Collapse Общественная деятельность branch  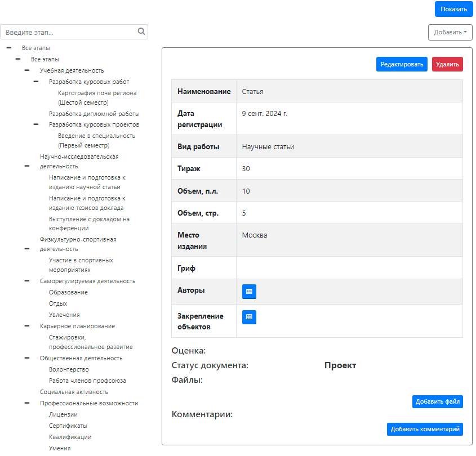pos(27,358)
